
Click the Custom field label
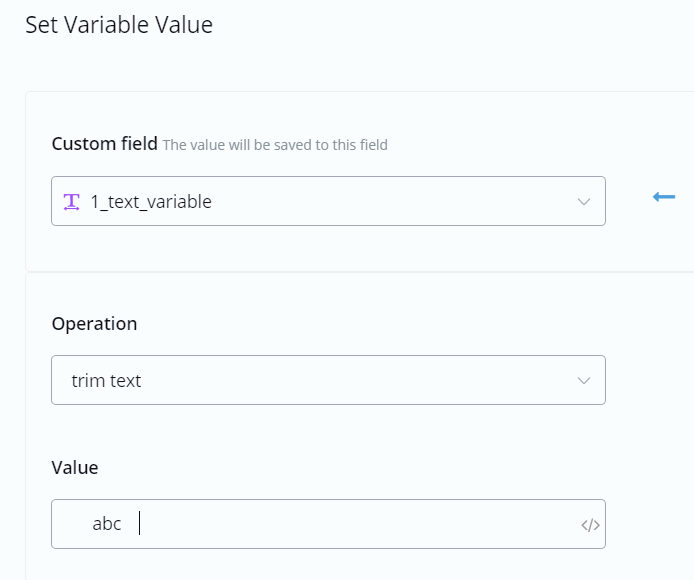(x=104, y=144)
